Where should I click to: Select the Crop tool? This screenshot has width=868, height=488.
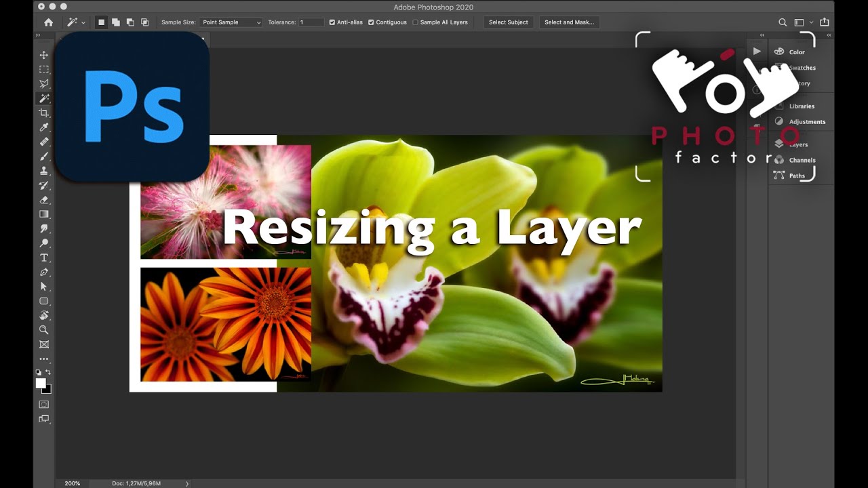(x=44, y=113)
